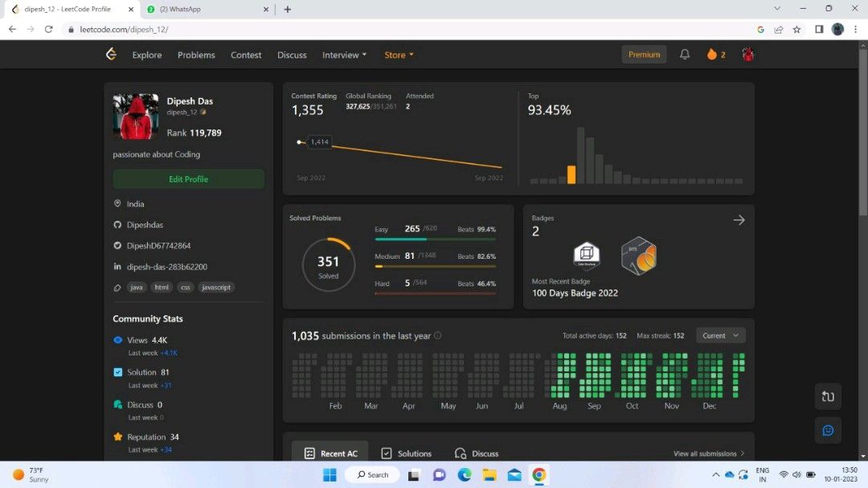Bookmark this page with the star icon
Screen dimensions: 868x488
796,30
